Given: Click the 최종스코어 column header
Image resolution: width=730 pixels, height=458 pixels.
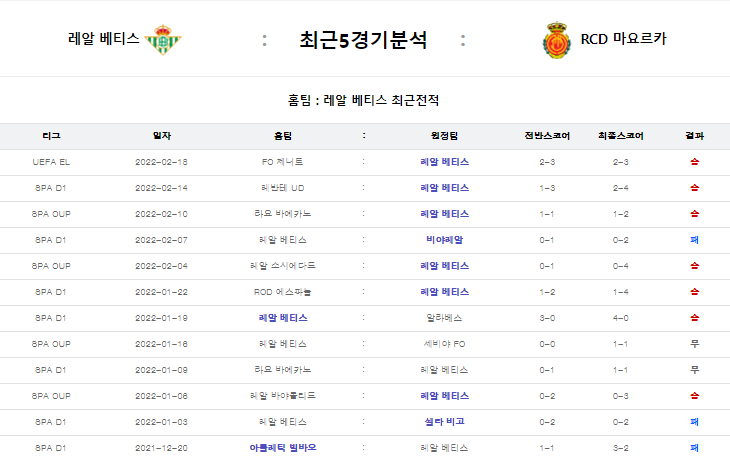Looking at the screenshot, I should pyautogui.click(x=620, y=135).
